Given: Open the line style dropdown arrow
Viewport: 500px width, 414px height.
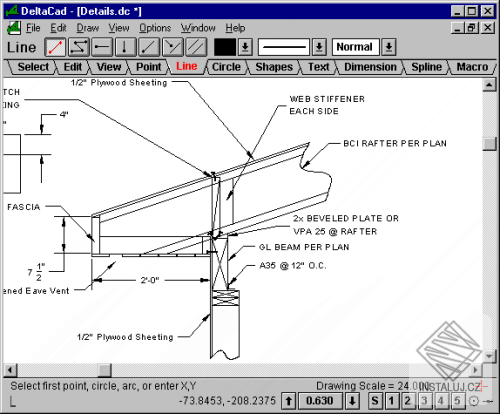Looking at the screenshot, I should 319,47.
